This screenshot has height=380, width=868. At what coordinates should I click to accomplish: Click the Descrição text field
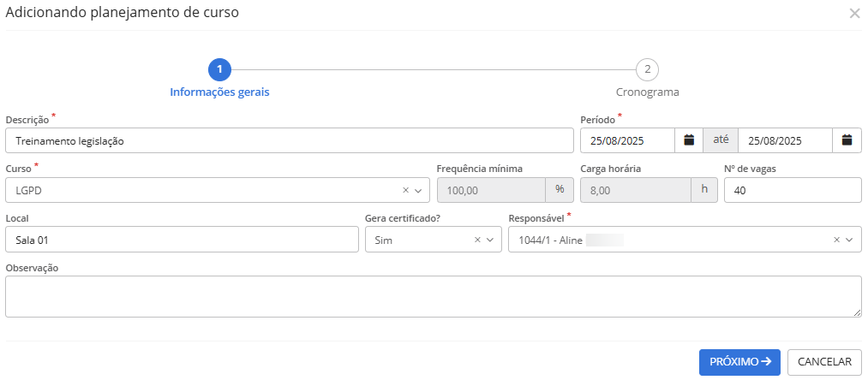click(x=289, y=140)
